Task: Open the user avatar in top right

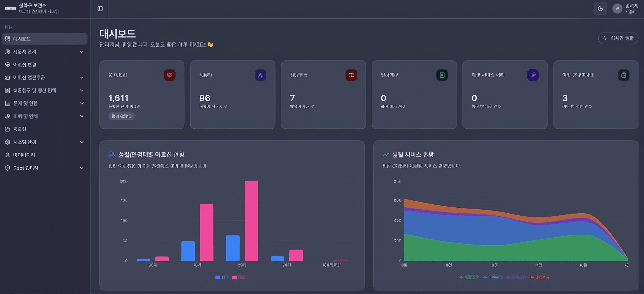Action: click(x=617, y=9)
